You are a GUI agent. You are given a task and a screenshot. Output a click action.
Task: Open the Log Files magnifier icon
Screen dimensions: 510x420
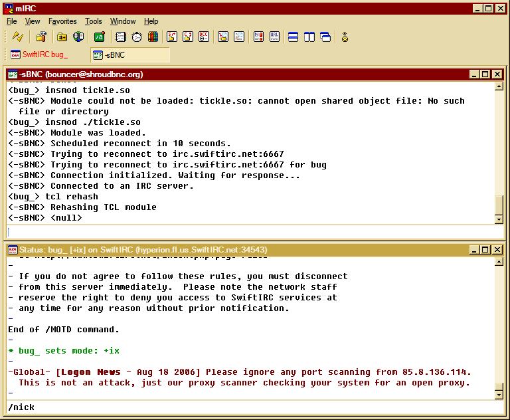tap(239, 37)
